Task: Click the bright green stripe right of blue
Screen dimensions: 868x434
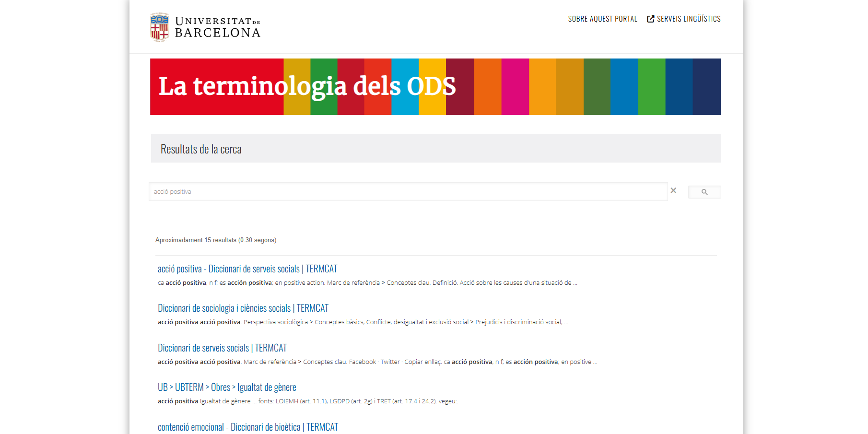Action: tap(652, 87)
